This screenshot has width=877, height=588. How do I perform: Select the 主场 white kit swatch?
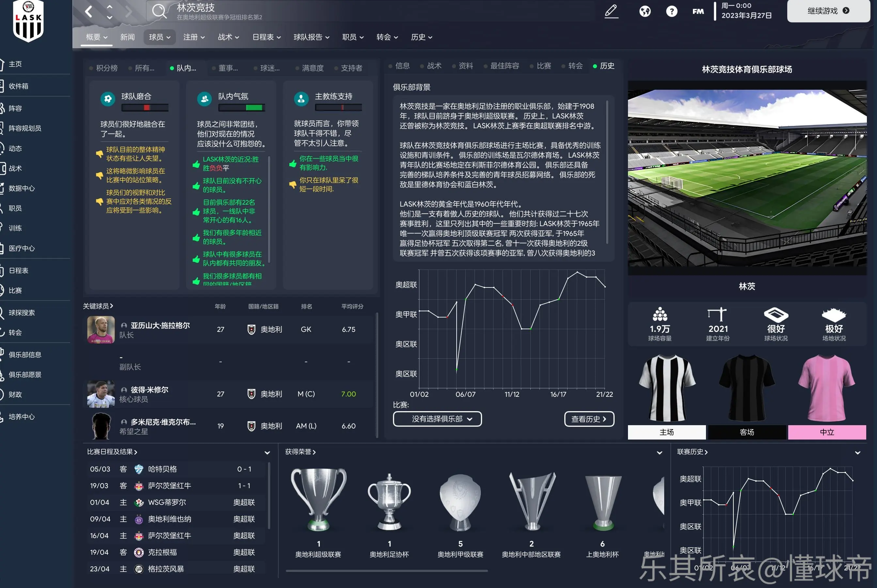(666, 432)
